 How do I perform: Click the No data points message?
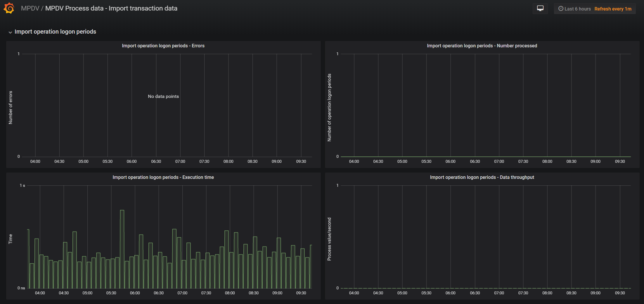point(163,96)
